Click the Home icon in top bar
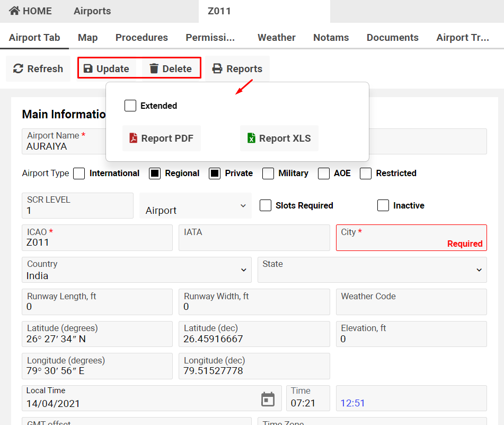Screen dimensions: 504x425 [x=14, y=11]
